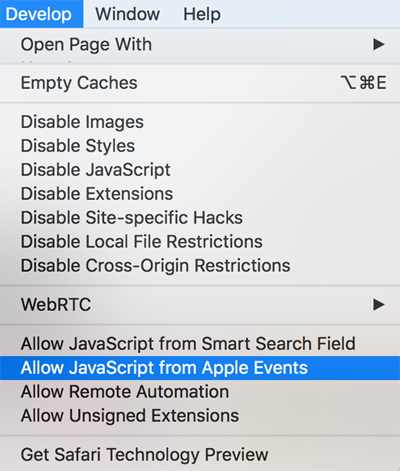Open the Window menu
This screenshot has width=400, height=471.
pyautogui.click(x=127, y=14)
